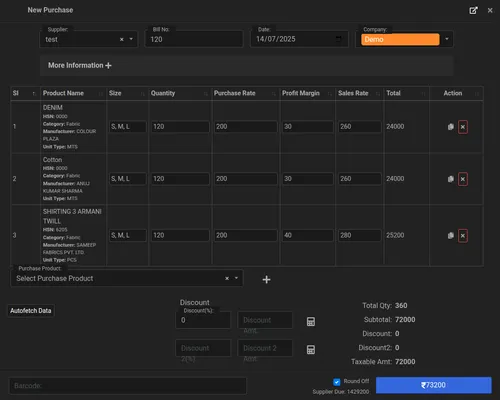This screenshot has height=400, width=500.
Task: Open calculator for Discount 2
Action: (311, 350)
